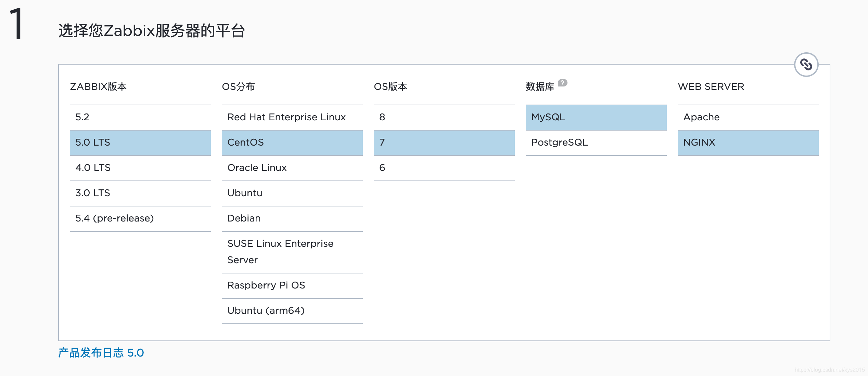Choose CentOS as OS distribution
This screenshot has height=376, width=868.
tap(292, 143)
